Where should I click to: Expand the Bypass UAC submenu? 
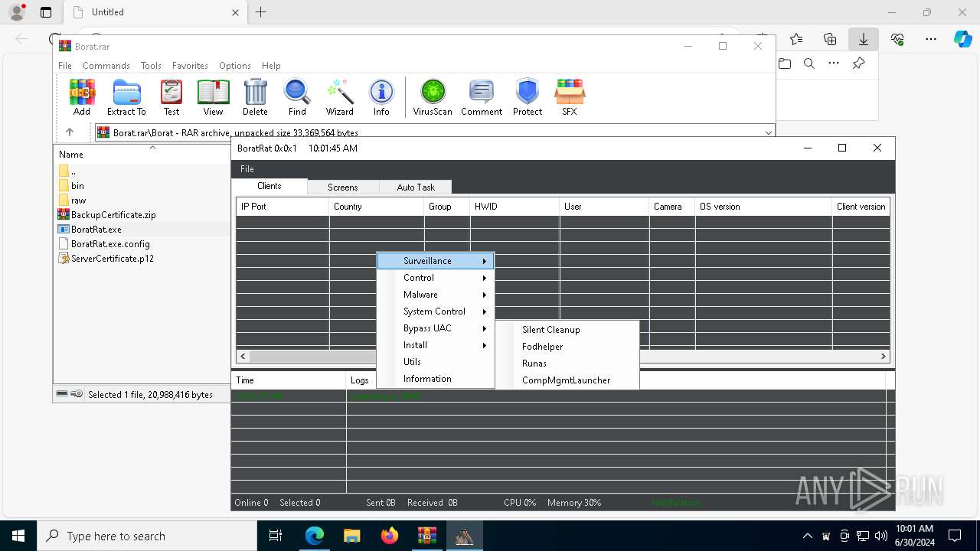pyautogui.click(x=436, y=328)
